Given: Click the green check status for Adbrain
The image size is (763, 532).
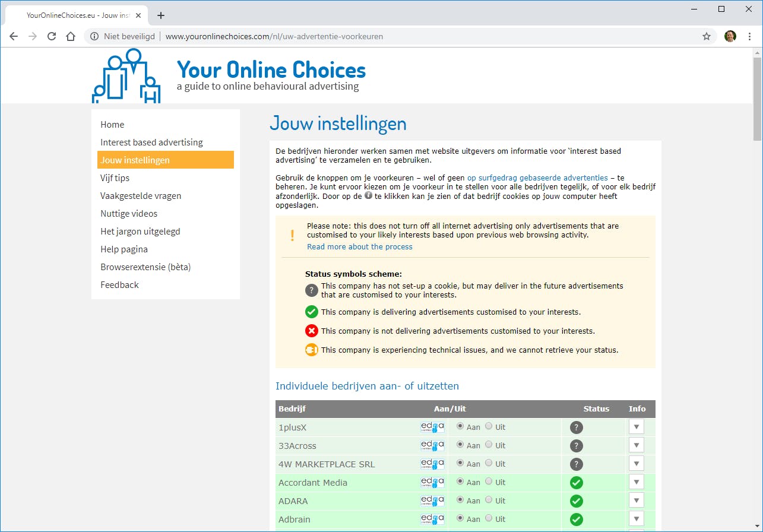Looking at the screenshot, I should coord(576,520).
